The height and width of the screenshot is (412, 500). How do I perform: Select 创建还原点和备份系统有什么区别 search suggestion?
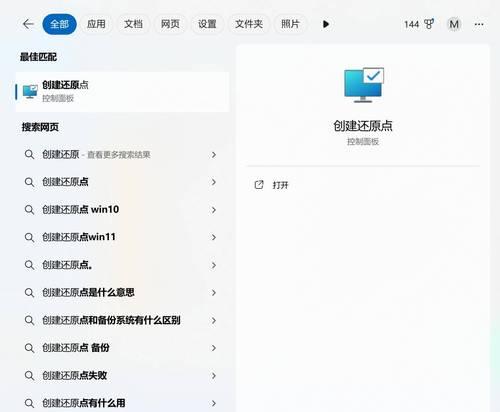pyautogui.click(x=120, y=320)
